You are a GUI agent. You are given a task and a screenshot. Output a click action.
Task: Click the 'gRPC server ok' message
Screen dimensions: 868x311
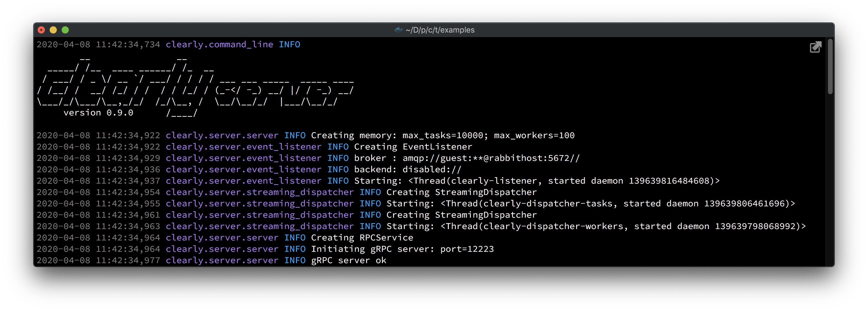pos(348,260)
